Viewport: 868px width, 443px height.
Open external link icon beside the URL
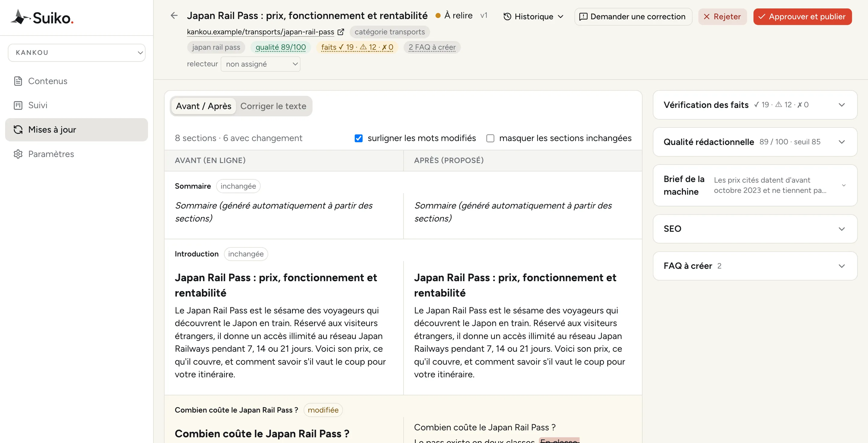point(341,32)
